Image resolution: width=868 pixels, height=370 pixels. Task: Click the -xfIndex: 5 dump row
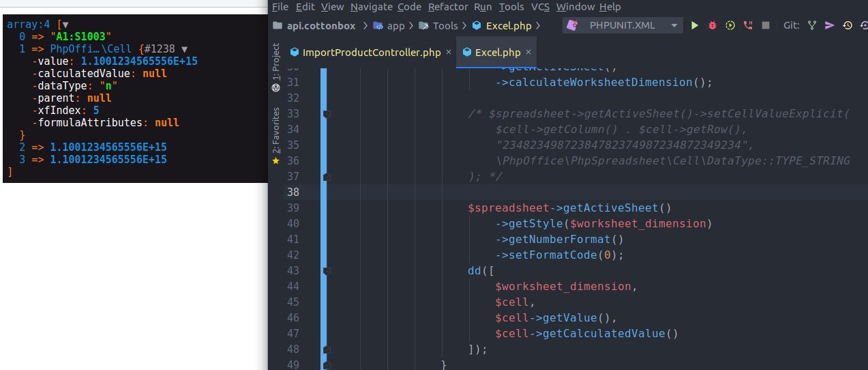[66, 111]
